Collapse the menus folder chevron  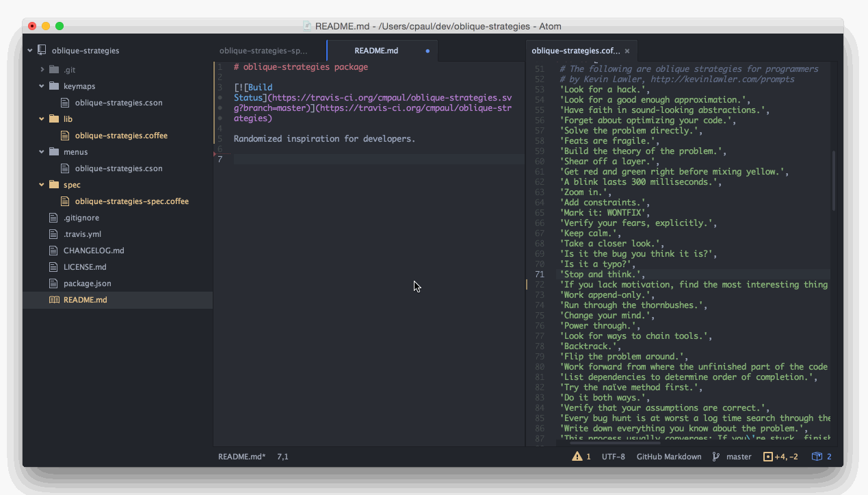click(x=42, y=152)
